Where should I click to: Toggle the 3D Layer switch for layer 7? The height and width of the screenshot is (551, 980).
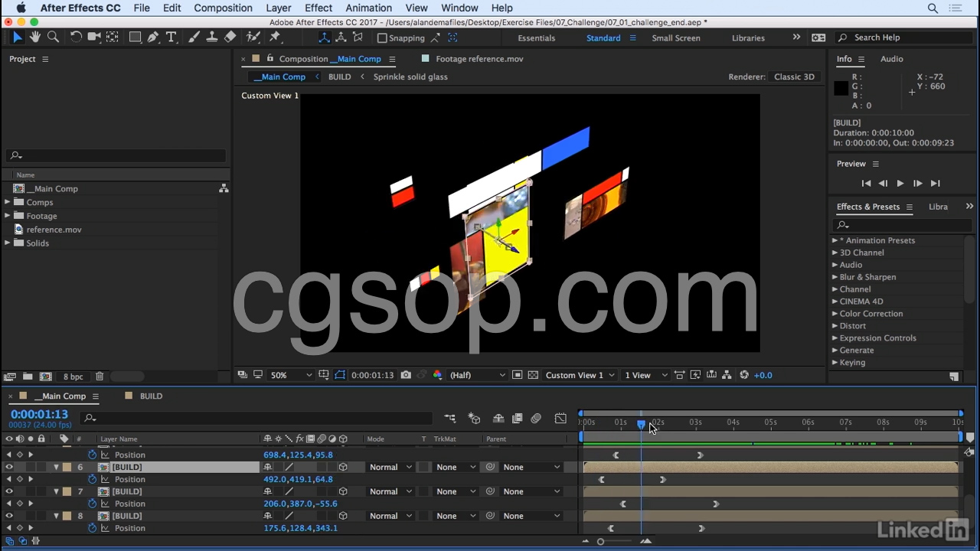coord(343,491)
